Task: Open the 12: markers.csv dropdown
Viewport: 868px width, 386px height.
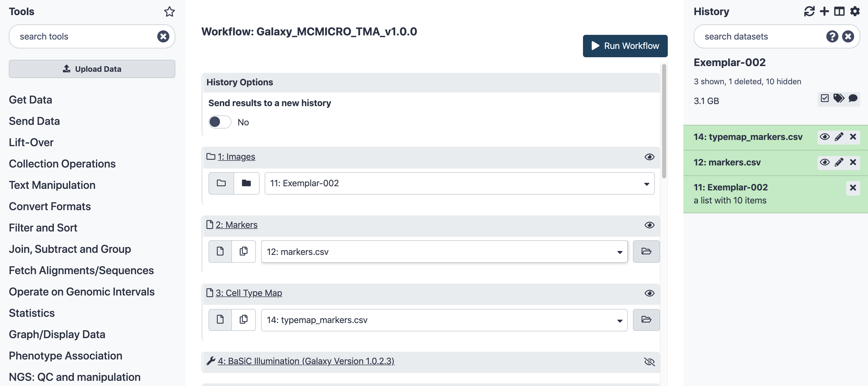Action: tap(444, 252)
